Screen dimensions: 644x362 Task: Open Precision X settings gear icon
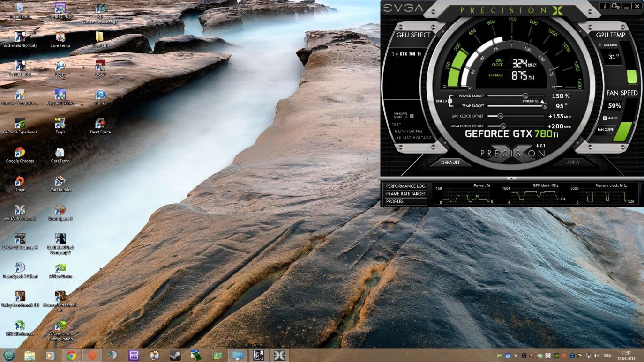[x=615, y=6]
